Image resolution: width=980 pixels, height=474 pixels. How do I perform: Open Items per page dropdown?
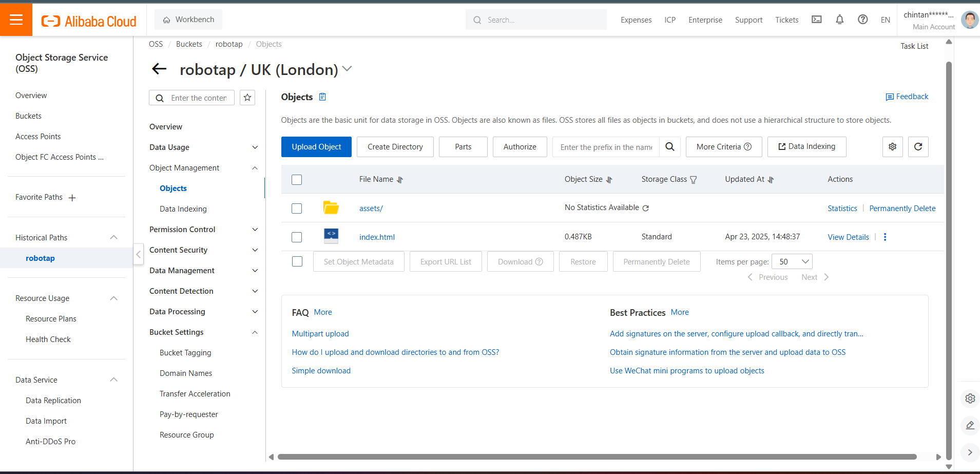click(x=792, y=261)
